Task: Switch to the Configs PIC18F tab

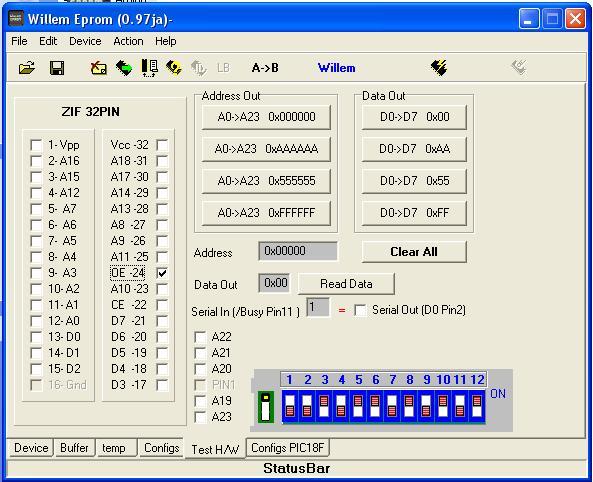Action: (287, 448)
